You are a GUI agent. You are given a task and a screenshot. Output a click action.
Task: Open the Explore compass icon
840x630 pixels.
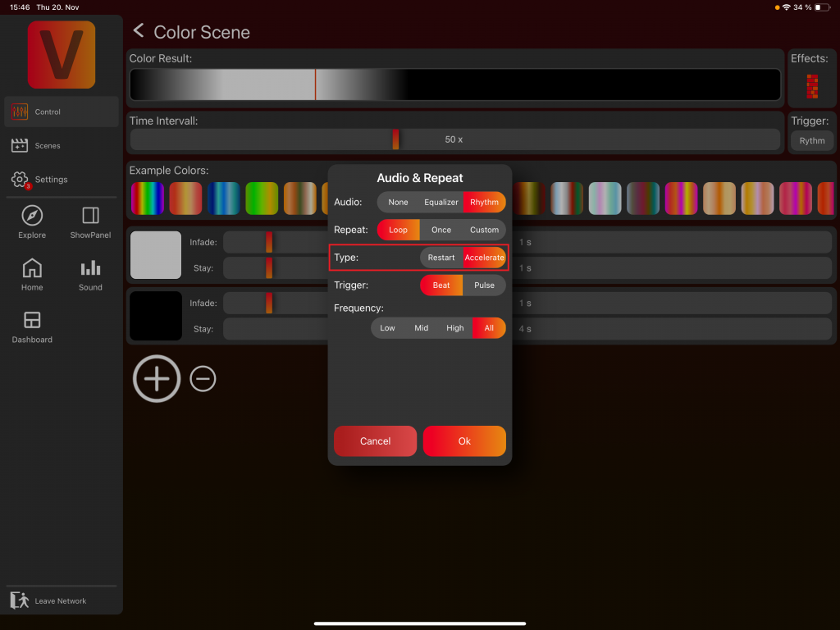click(x=32, y=216)
